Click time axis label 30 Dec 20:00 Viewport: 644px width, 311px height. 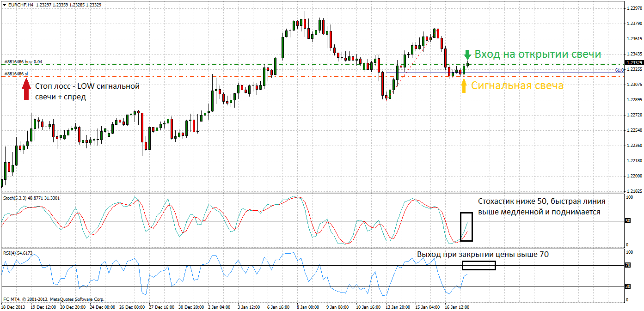pyautogui.click(x=191, y=307)
